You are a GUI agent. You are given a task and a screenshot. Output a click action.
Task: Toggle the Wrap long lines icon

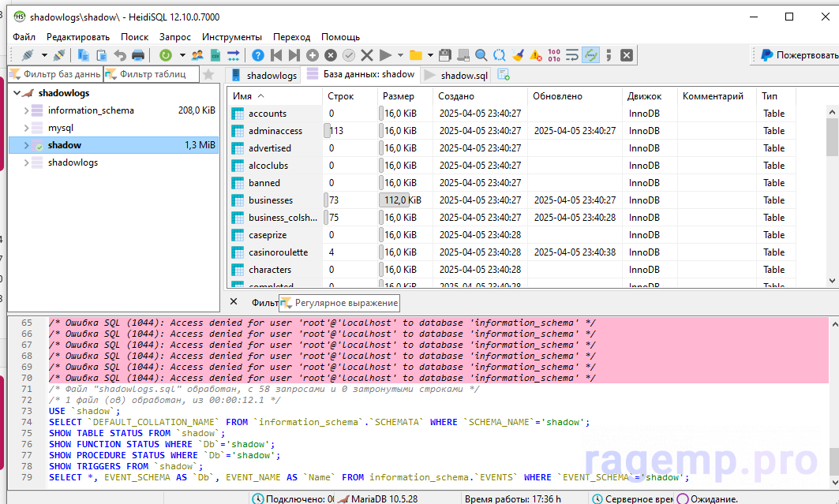click(572, 55)
